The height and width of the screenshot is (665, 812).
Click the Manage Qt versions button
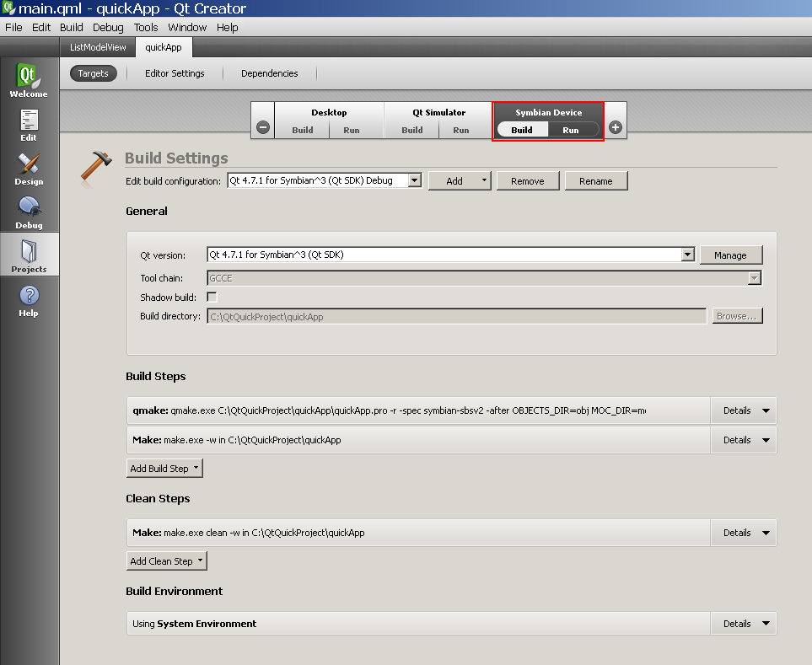pyautogui.click(x=731, y=255)
